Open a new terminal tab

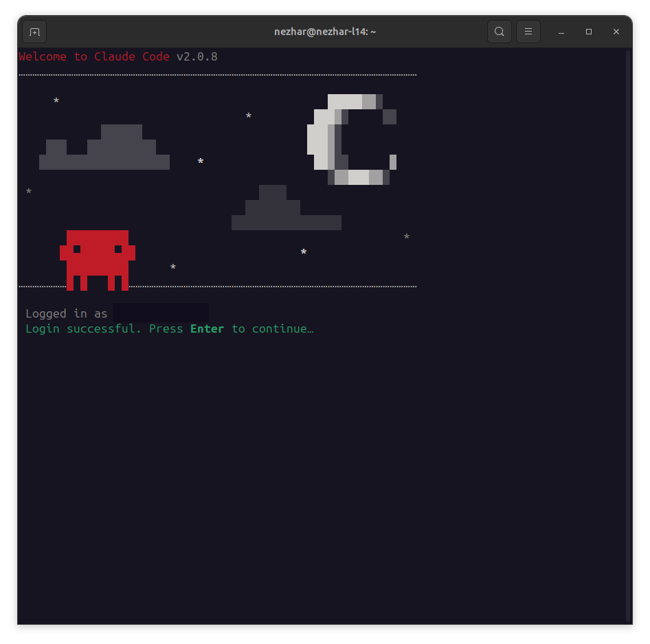[x=34, y=32]
